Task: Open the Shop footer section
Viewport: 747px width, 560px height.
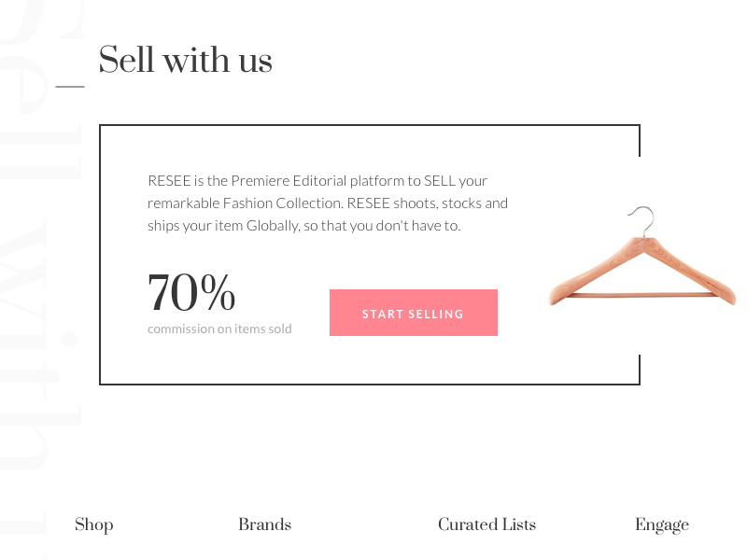Action: 94,525
